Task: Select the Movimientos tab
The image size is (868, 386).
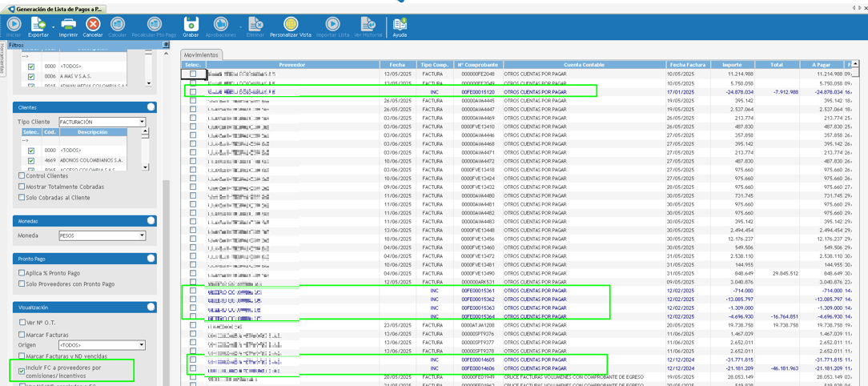Action: [x=201, y=55]
